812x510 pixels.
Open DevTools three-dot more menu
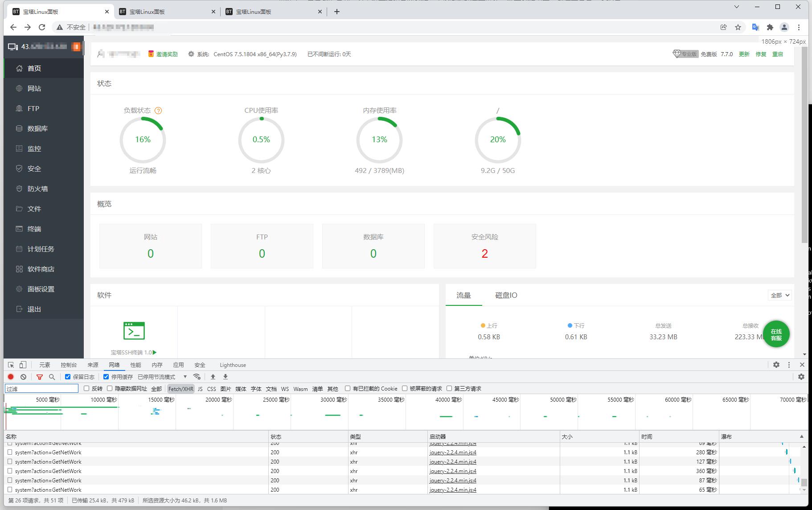(x=789, y=365)
